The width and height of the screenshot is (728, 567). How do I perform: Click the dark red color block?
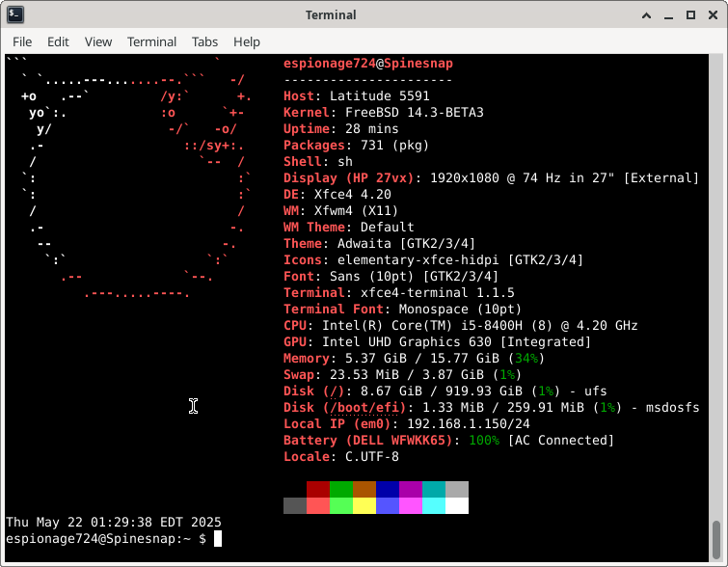[318, 490]
